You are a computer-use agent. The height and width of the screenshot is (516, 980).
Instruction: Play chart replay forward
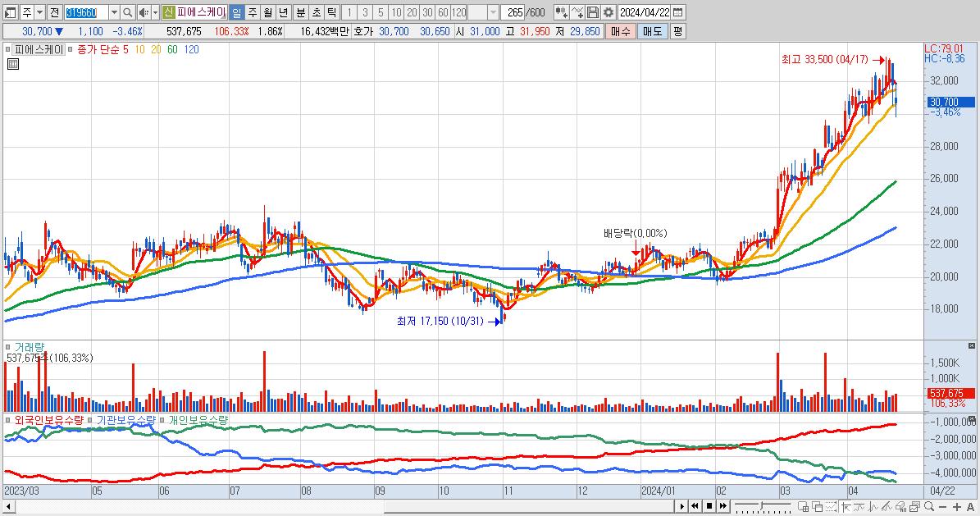point(681,506)
